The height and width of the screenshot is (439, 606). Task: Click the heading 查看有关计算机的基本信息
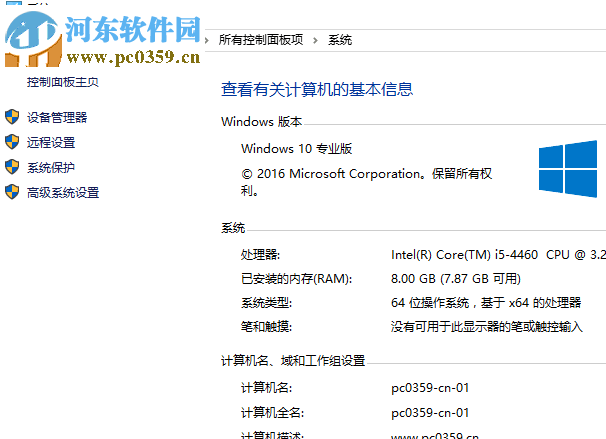coord(317,89)
